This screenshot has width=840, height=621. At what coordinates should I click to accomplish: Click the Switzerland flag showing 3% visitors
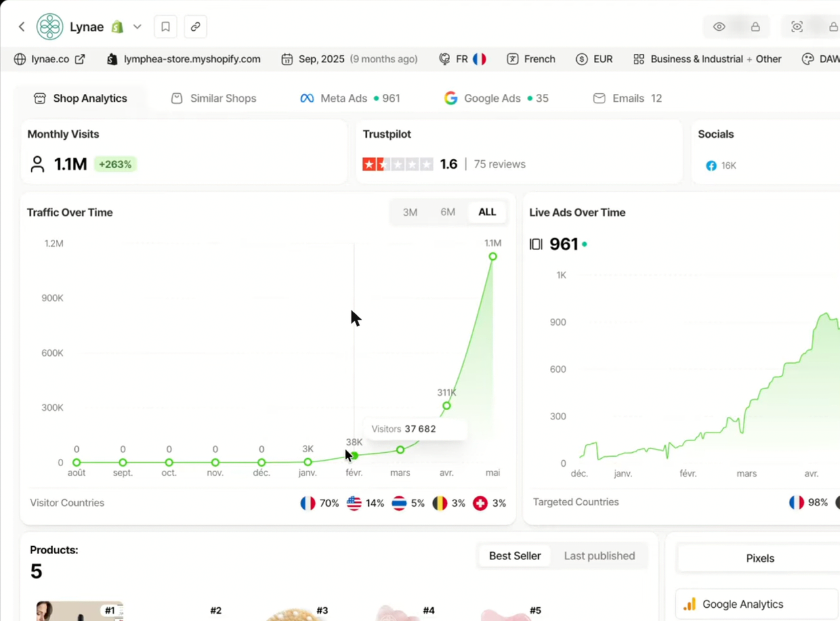point(480,503)
